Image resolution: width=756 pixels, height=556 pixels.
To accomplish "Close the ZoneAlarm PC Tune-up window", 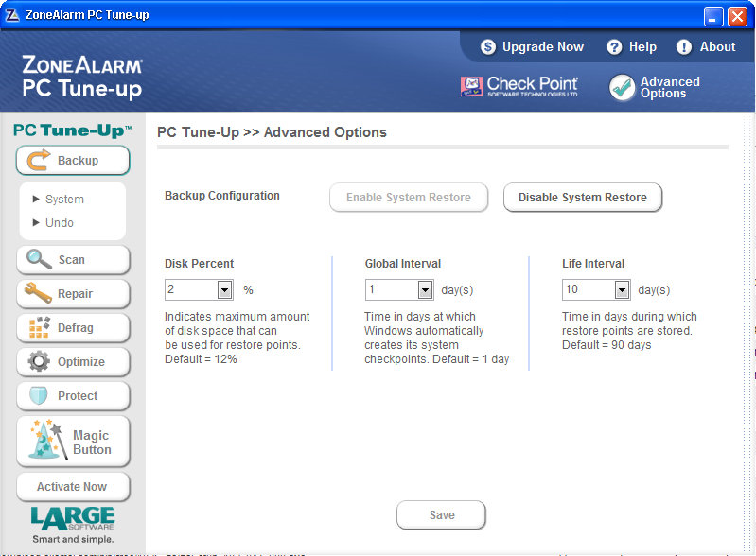I will (737, 16).
